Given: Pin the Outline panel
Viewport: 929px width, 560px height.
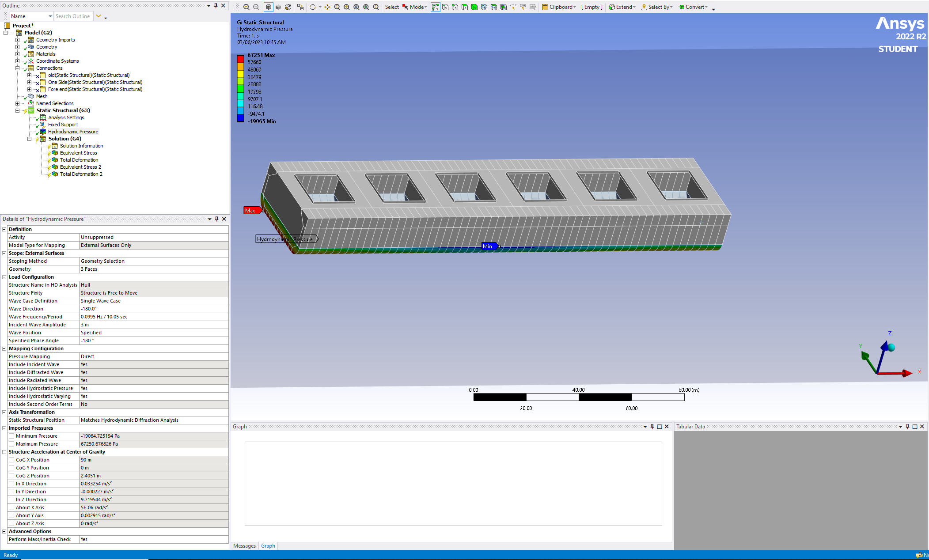Looking at the screenshot, I should (x=216, y=6).
